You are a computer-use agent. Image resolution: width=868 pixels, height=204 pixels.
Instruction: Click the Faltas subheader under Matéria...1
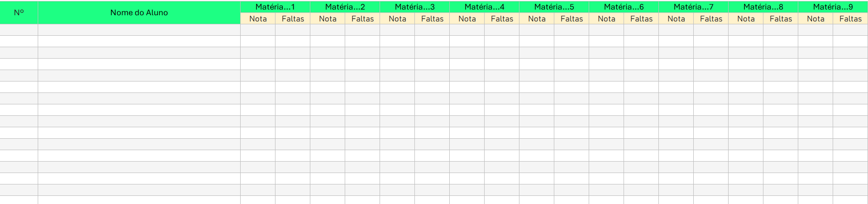tap(293, 19)
